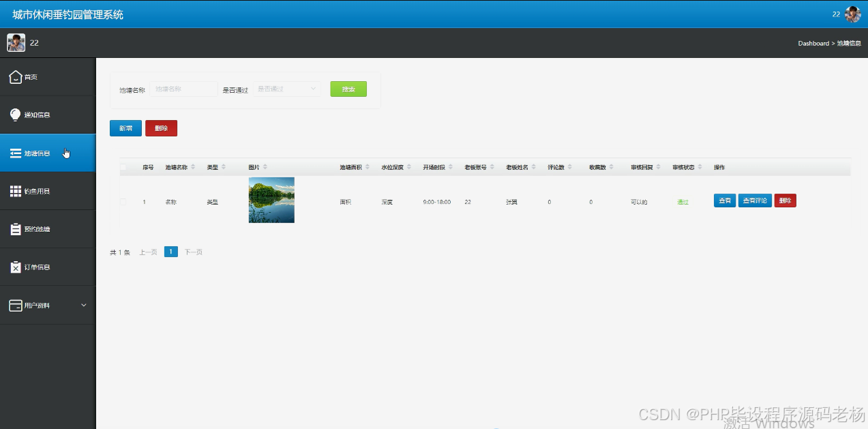Viewport: 868px width, 429px height.
Task: Click the 可以的 review reply cell
Action: coord(639,202)
